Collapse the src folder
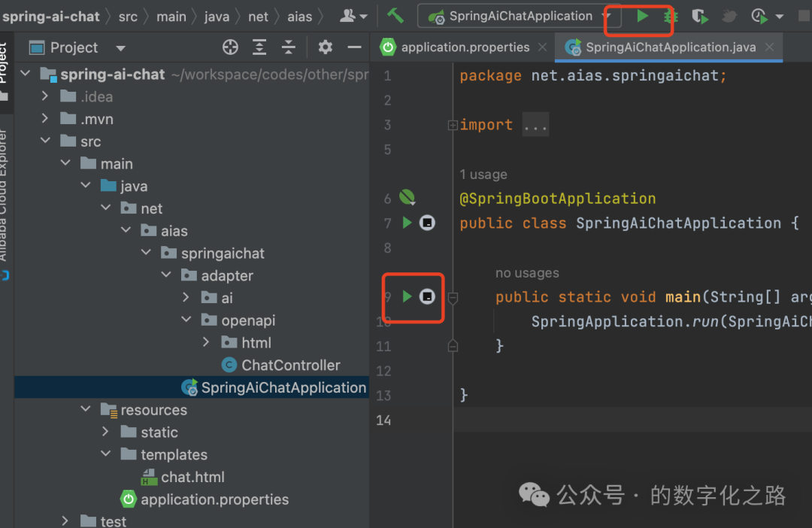 click(x=45, y=141)
